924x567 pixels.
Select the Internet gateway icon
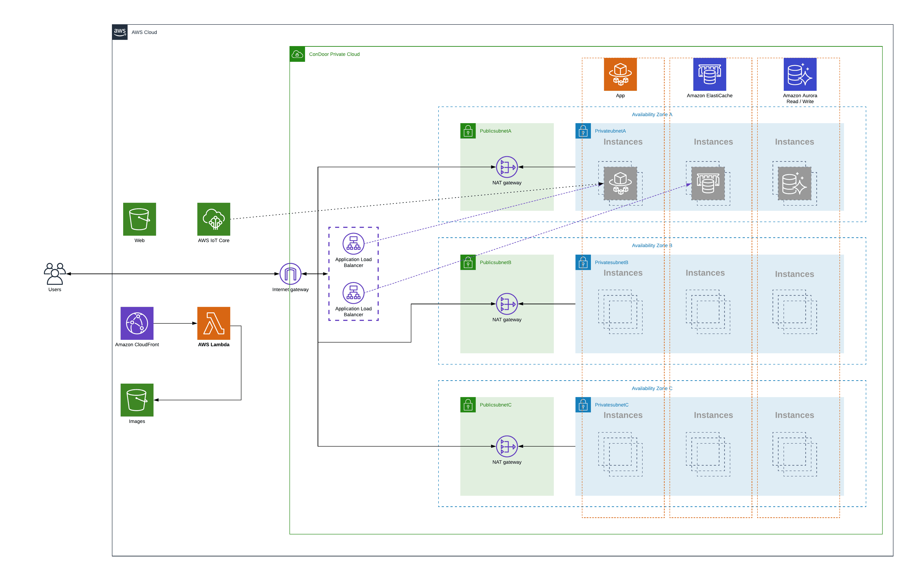point(290,274)
